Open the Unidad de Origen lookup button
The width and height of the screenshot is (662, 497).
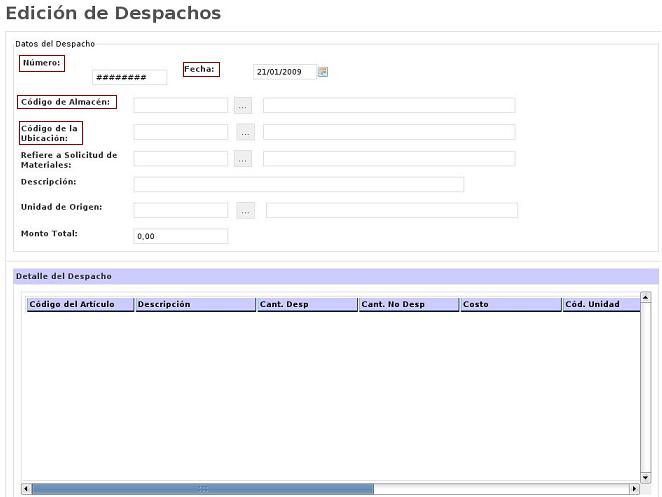[246, 210]
